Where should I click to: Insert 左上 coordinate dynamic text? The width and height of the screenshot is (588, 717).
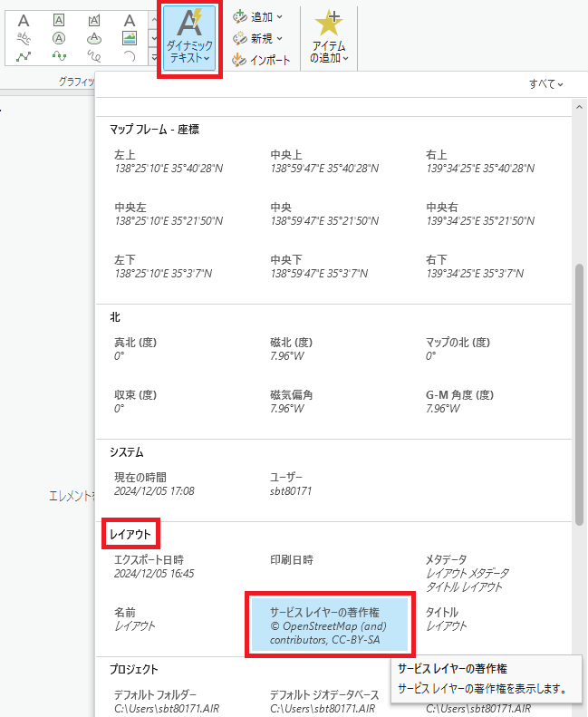coord(169,162)
